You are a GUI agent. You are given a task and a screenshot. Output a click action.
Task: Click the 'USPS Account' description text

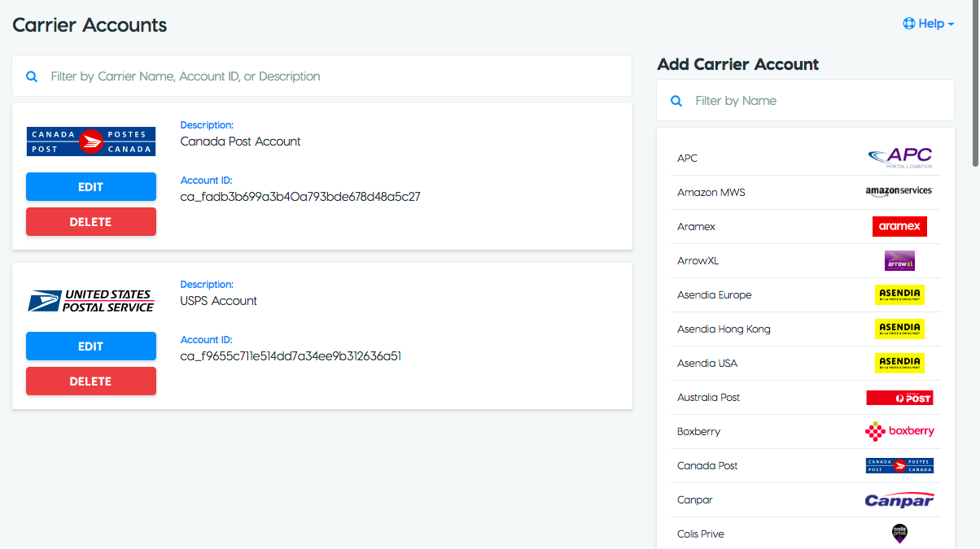pyautogui.click(x=218, y=300)
